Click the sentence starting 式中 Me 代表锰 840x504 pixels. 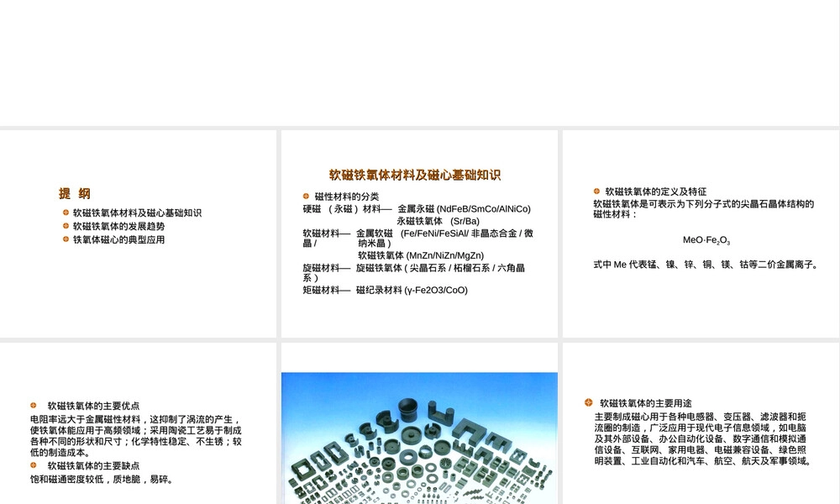(706, 264)
